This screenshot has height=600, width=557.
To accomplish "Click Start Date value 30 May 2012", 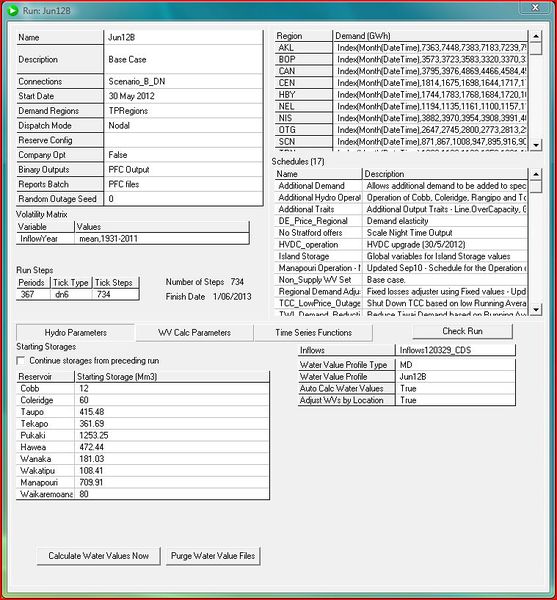I will tap(183, 96).
